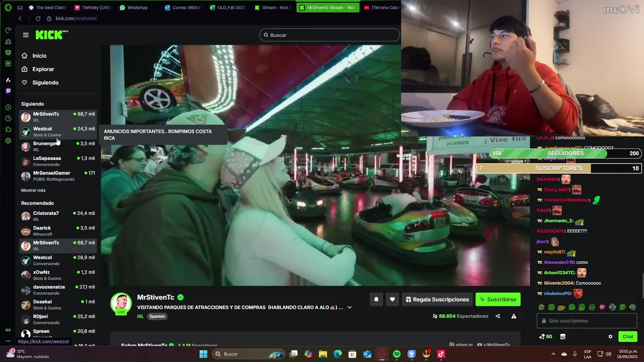Open davooxeneize recommended channel

coord(57,290)
